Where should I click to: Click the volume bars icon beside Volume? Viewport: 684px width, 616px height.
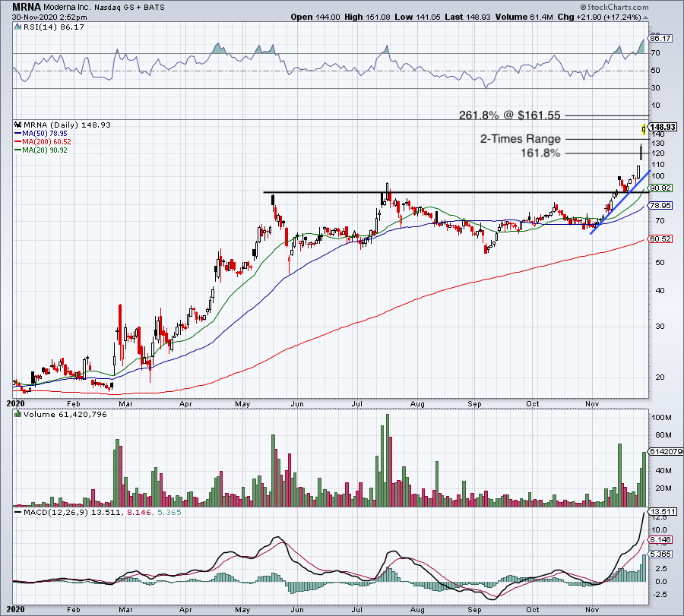[18, 414]
